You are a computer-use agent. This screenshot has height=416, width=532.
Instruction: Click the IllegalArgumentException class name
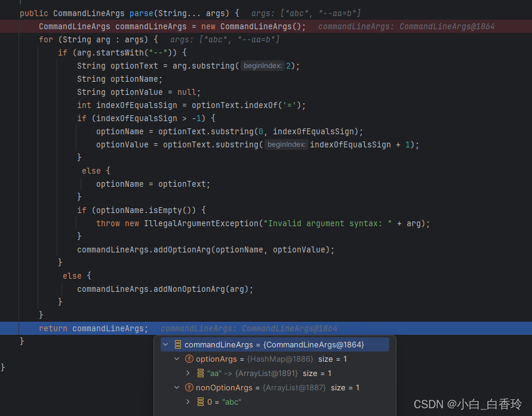[201, 223]
